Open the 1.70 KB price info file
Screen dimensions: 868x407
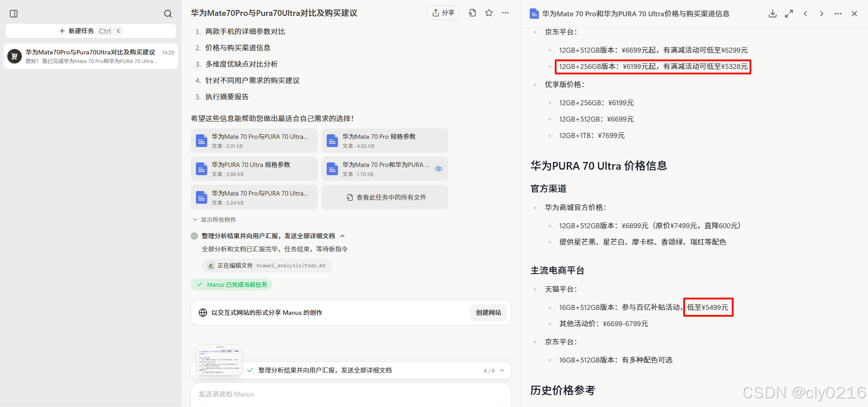click(x=385, y=169)
